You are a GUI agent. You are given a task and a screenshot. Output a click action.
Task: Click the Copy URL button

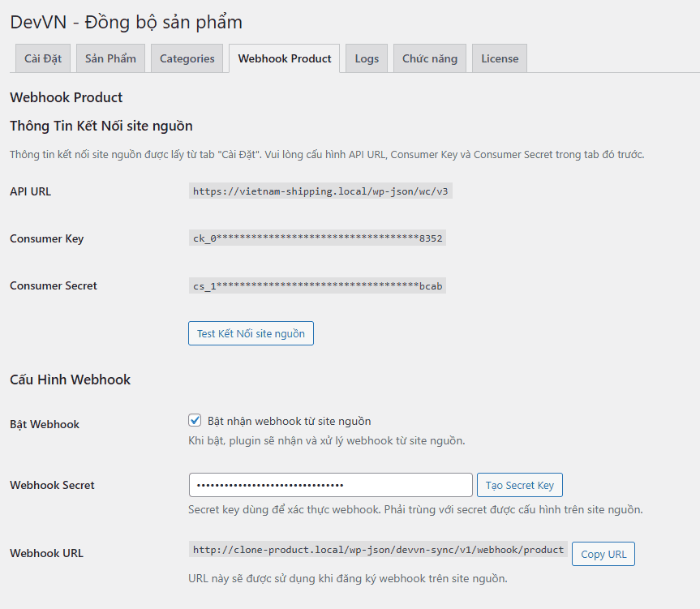coord(603,554)
